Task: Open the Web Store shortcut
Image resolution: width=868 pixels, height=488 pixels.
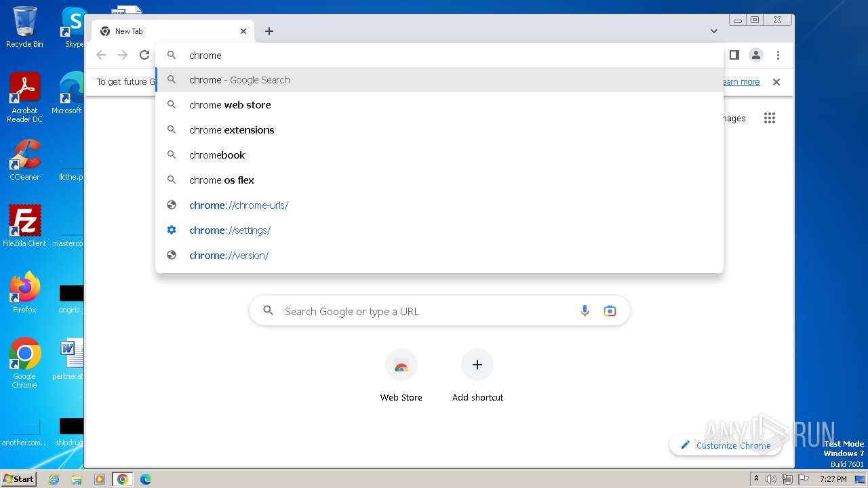Action: click(401, 377)
